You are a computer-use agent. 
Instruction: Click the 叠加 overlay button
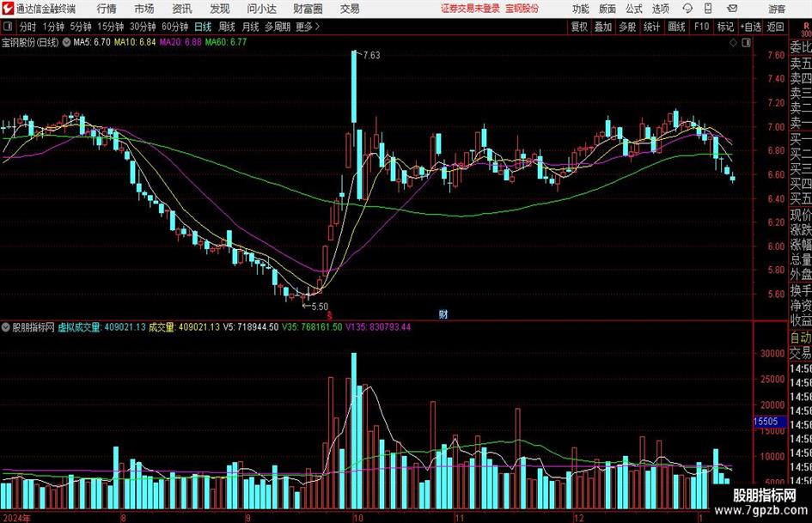point(603,27)
